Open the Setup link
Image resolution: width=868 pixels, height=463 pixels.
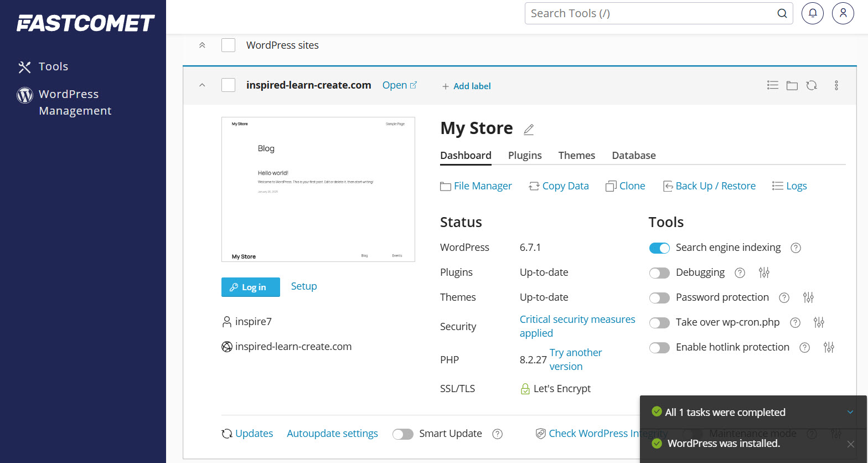coord(304,286)
